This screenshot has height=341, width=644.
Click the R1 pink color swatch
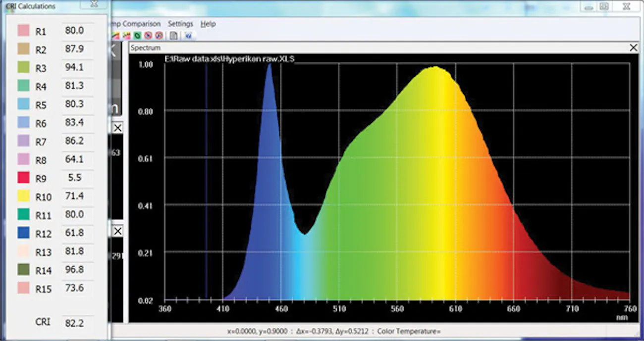(x=23, y=31)
